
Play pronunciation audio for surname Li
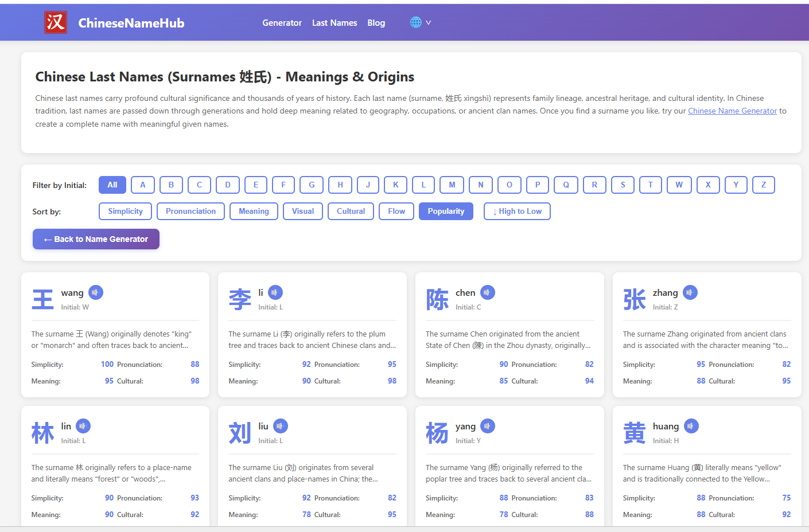coord(275,292)
